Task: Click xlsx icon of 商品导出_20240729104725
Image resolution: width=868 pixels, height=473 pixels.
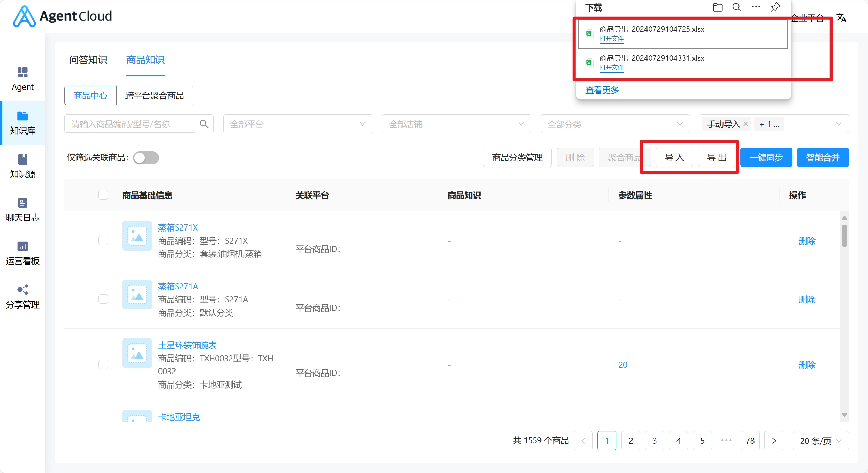Action: tap(589, 33)
